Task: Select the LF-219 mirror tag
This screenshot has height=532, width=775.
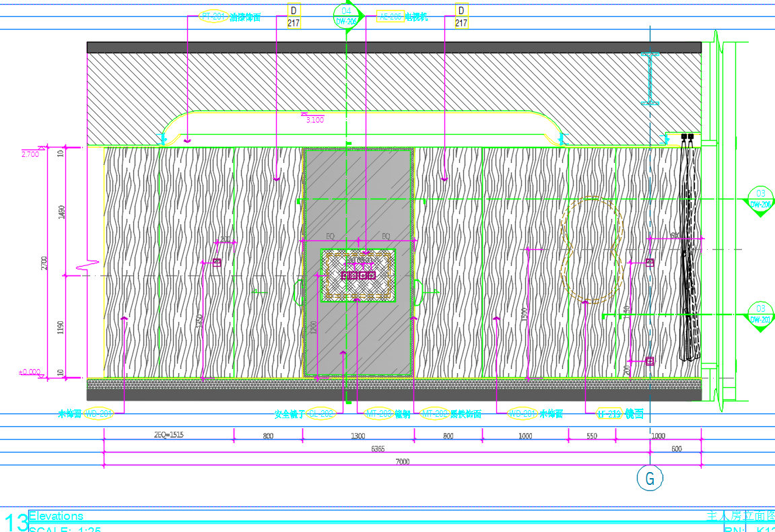Action: click(x=609, y=414)
